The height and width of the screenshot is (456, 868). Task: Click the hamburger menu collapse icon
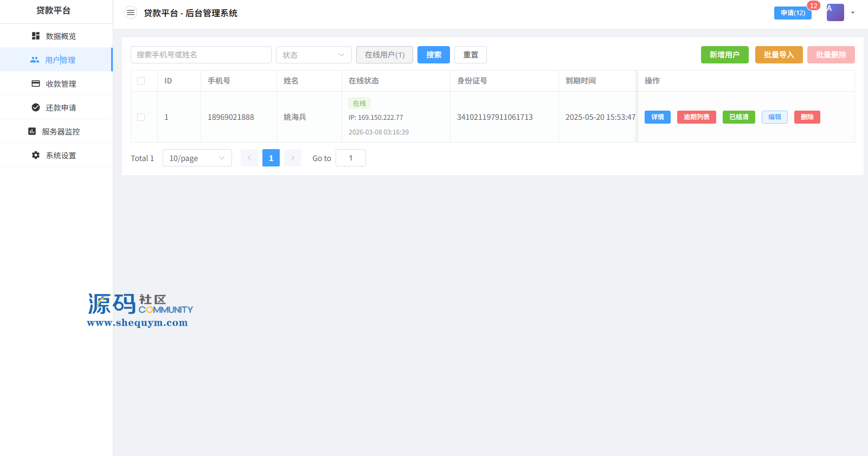pyautogui.click(x=131, y=13)
